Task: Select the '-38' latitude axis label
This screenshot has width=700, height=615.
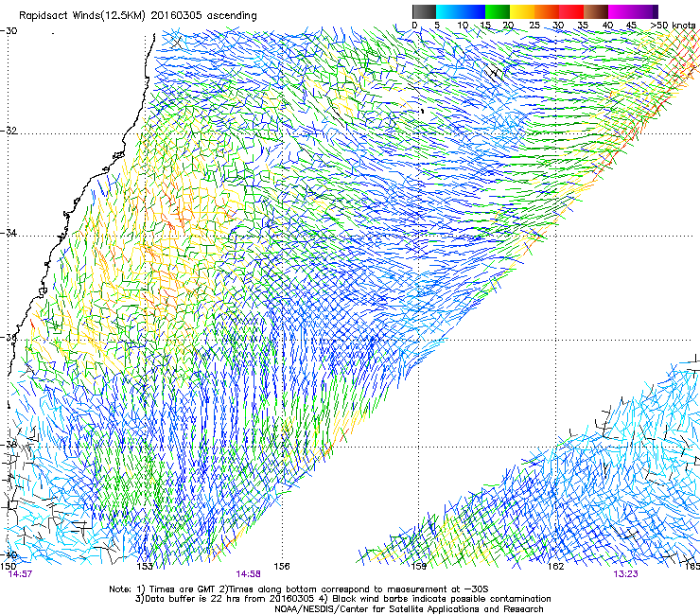Action: tap(9, 445)
